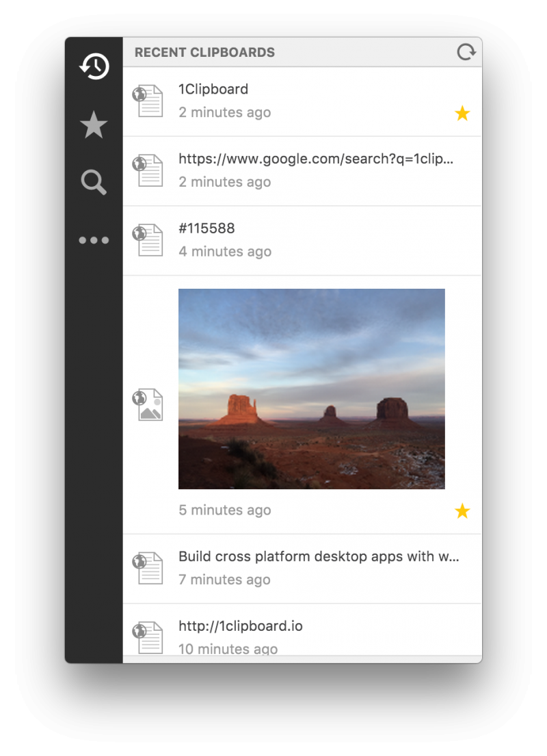Select the Monument Valley photo thumbnail

tap(311, 389)
